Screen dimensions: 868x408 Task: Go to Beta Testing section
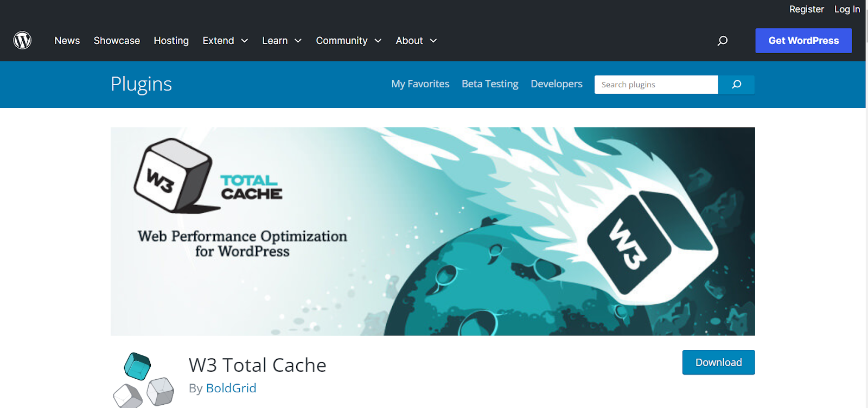click(x=490, y=84)
